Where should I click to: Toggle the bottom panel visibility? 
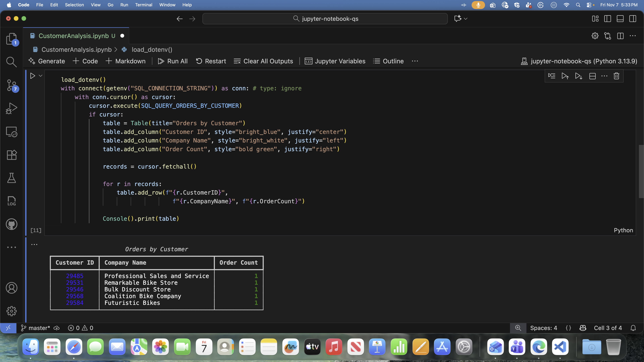pos(620,18)
